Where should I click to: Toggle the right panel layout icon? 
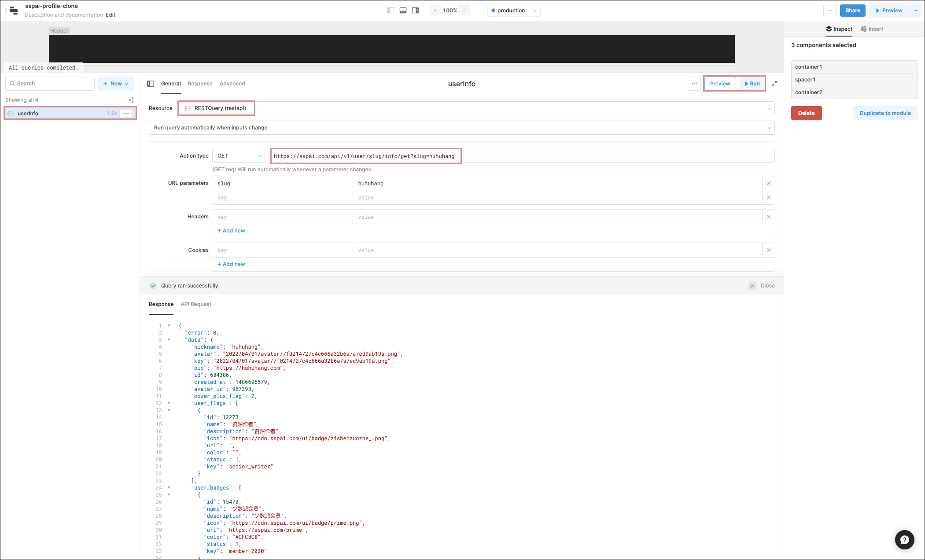click(x=415, y=11)
